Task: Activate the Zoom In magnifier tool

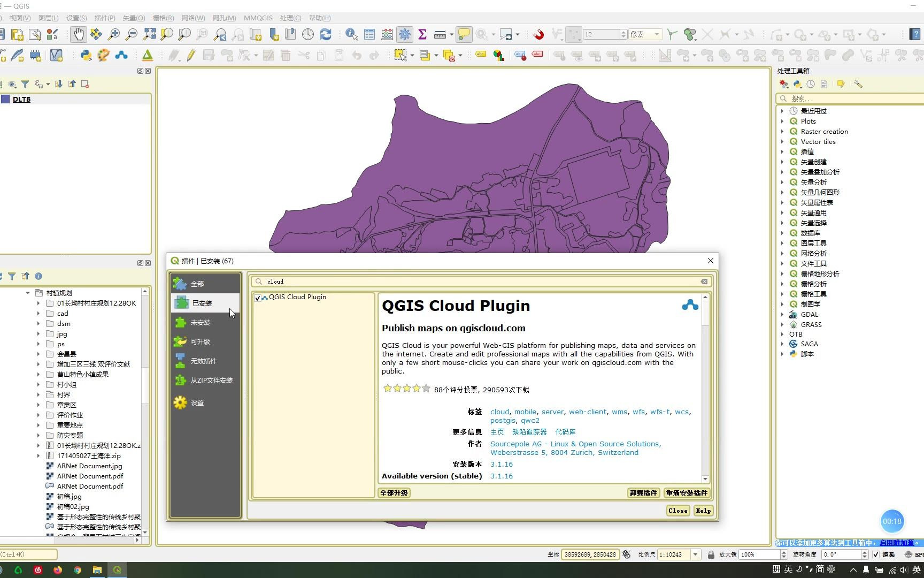Action: (x=114, y=35)
